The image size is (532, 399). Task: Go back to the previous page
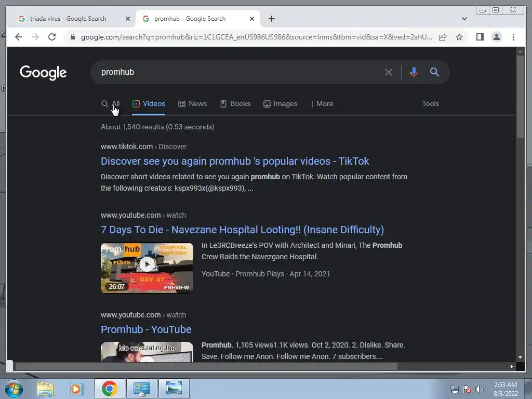pos(19,37)
